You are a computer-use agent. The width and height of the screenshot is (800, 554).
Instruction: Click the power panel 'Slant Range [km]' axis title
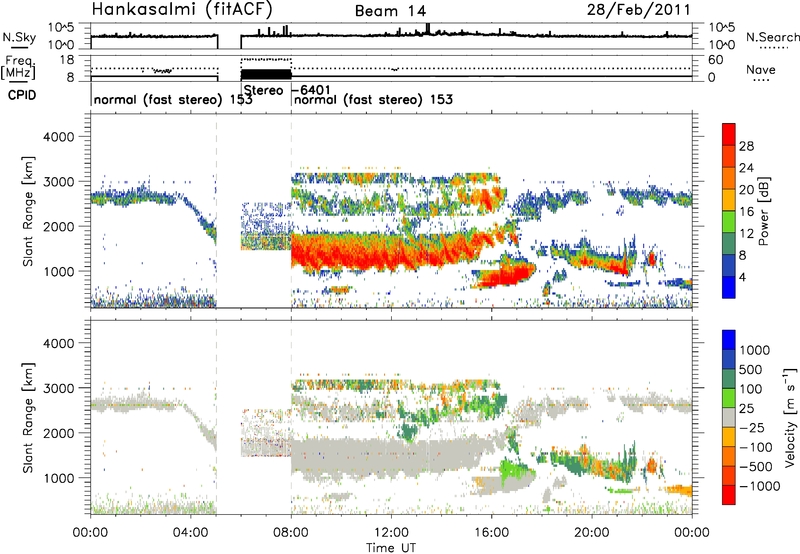pos(28,211)
